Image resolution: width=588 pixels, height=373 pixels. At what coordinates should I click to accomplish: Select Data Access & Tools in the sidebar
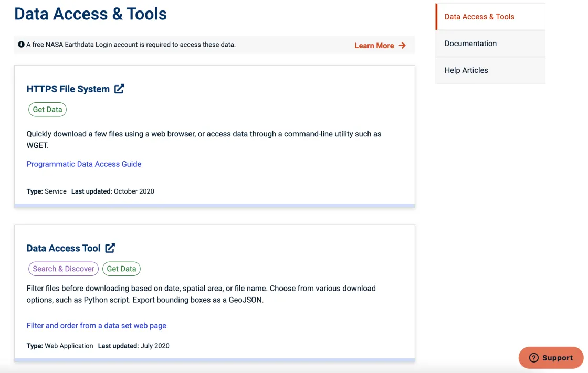[x=479, y=16]
